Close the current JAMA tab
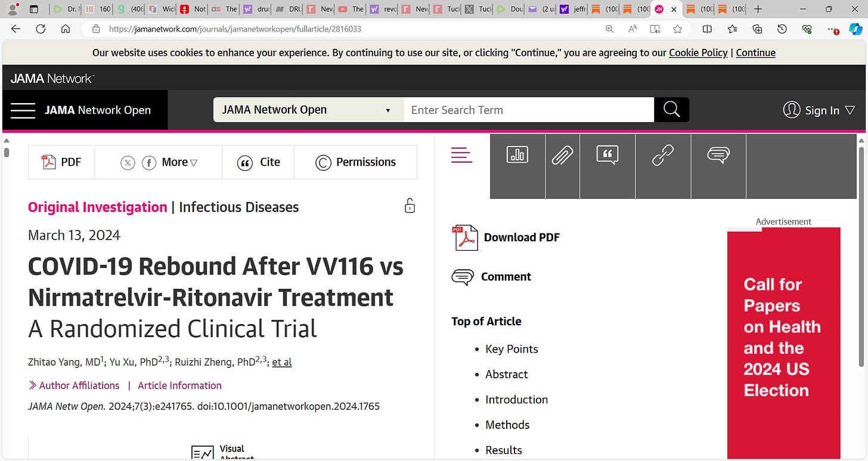The image size is (868, 461). [674, 10]
